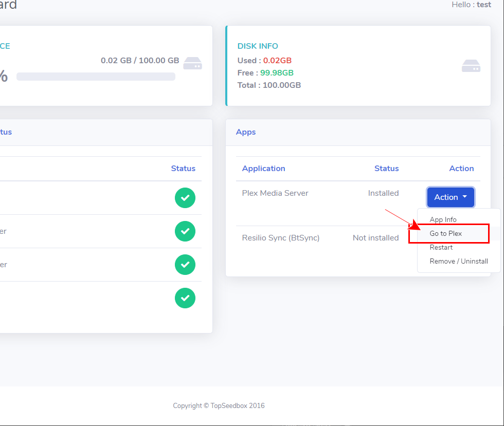504x426 pixels.
Task: Click the Plex Media Server application name
Action: 275,193
